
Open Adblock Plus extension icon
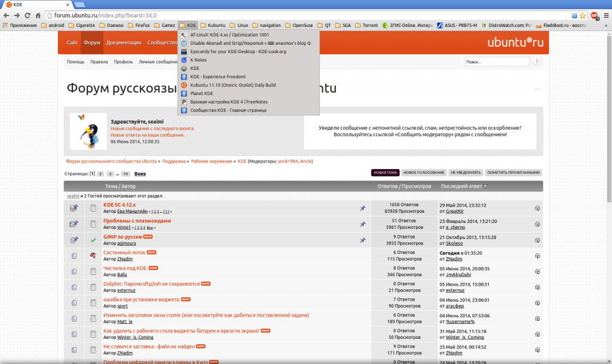(595, 16)
